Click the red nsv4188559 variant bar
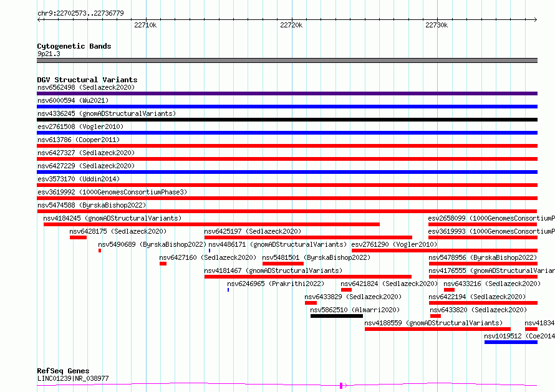Screen dimensions: 555x392 point(438,329)
